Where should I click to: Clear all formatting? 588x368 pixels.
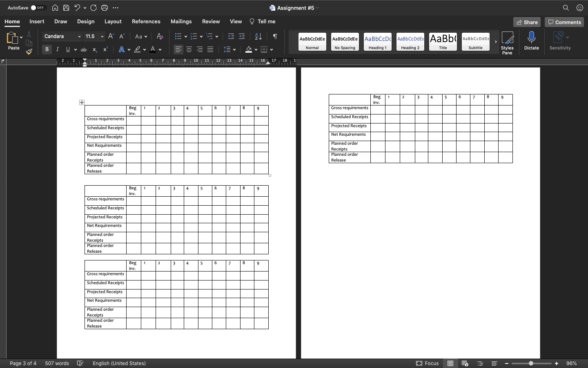[160, 36]
